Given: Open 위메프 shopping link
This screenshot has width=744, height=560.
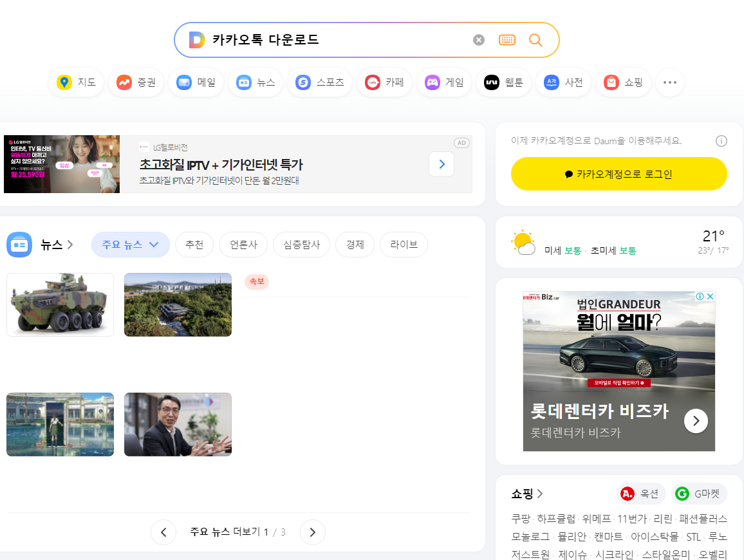Looking at the screenshot, I should [596, 519].
